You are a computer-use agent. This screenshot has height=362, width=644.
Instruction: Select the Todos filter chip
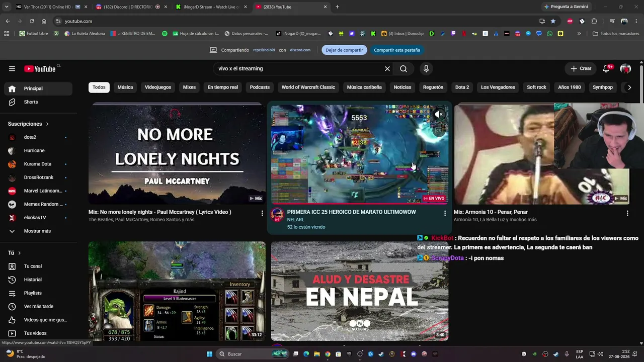[99, 87]
